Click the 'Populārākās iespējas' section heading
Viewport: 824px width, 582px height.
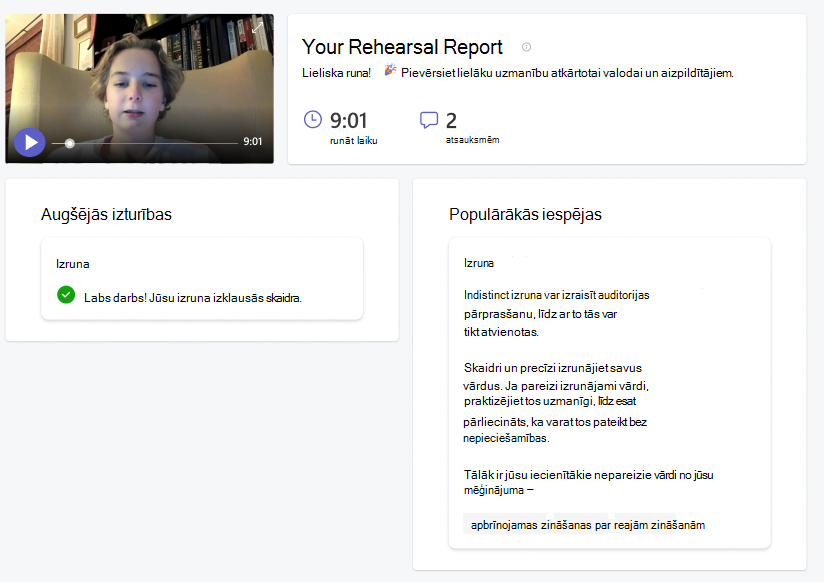525,215
